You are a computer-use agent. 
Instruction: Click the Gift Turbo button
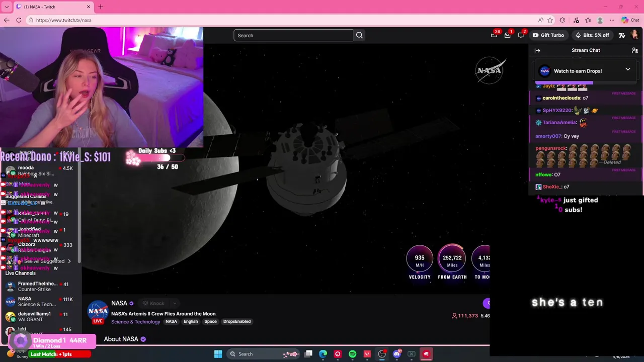coord(548,35)
